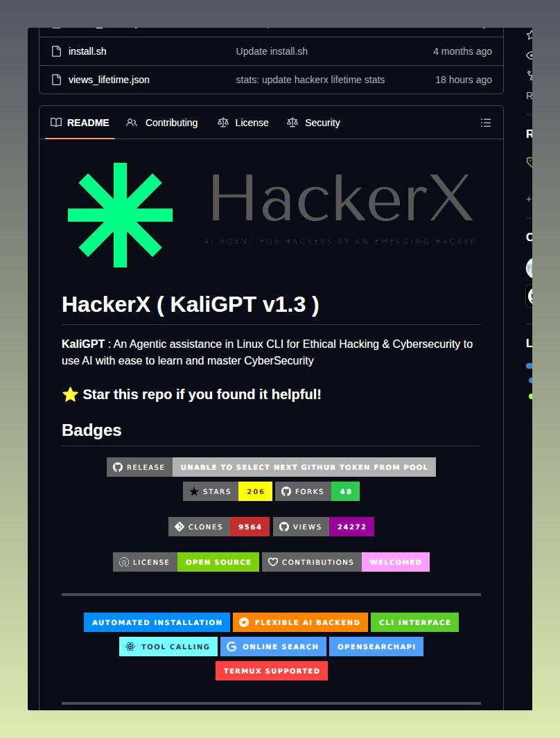Click the 'Unable to select next GitHub token' badge text
560x738 pixels.
pos(304,467)
